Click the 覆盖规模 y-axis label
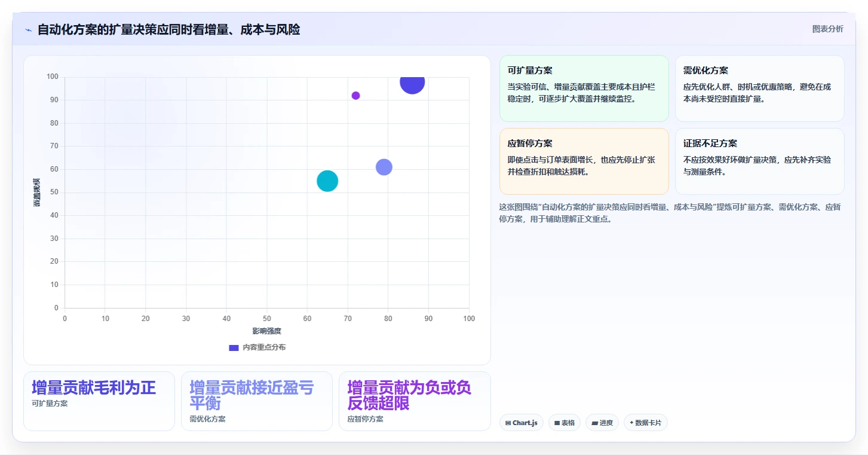 [36, 193]
